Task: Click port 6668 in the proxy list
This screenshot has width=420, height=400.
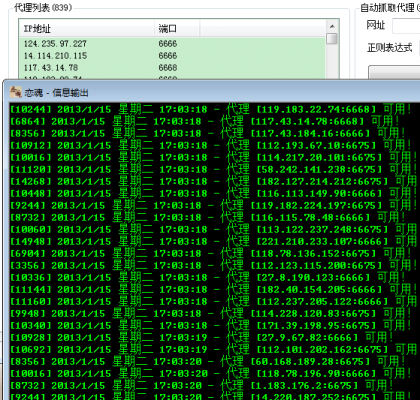Action: coord(168,68)
